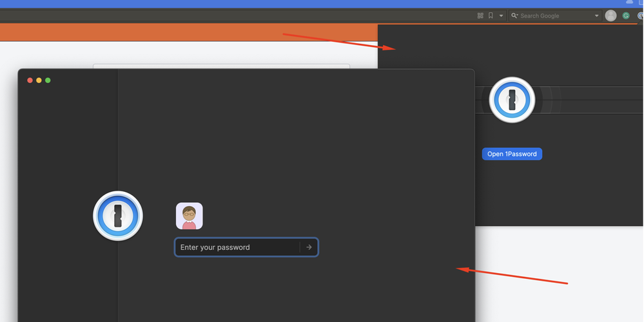This screenshot has height=322, width=644.
Task: Minimize the 1Password window with the yellow button
Action: click(39, 80)
